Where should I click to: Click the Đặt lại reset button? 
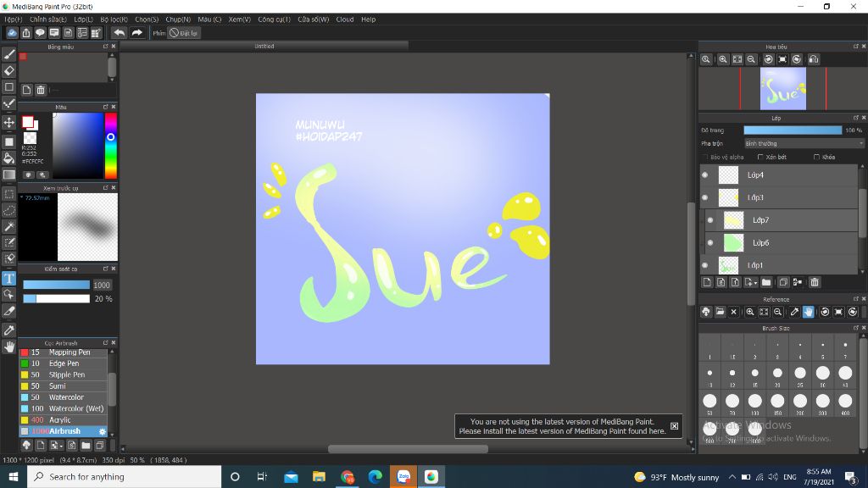tap(184, 33)
